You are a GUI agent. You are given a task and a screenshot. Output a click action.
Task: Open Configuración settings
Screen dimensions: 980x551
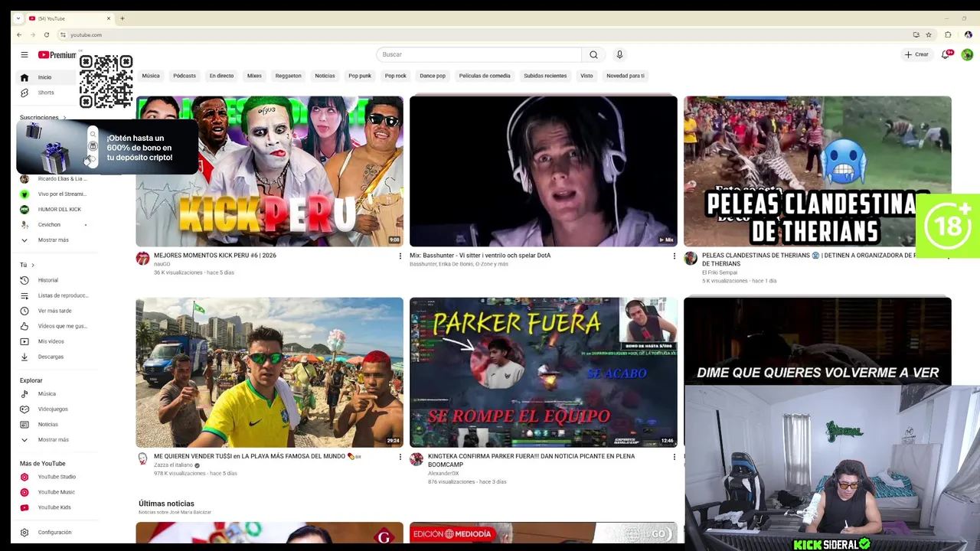(x=54, y=533)
